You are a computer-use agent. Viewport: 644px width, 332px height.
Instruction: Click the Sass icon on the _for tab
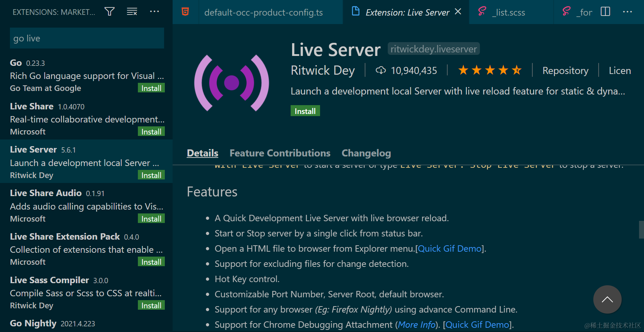(x=566, y=12)
